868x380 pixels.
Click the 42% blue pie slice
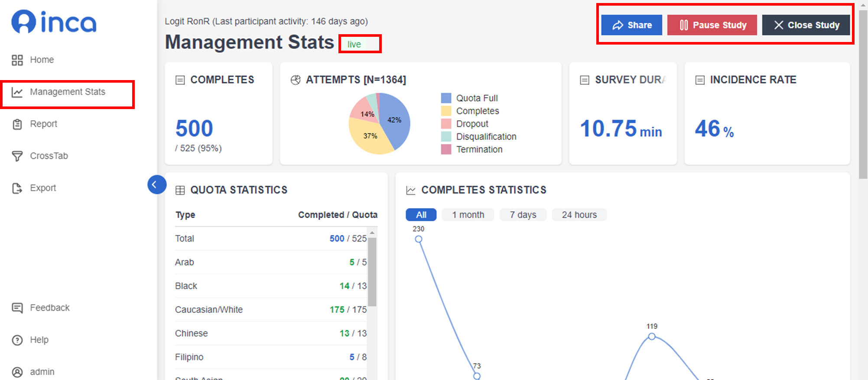point(395,120)
